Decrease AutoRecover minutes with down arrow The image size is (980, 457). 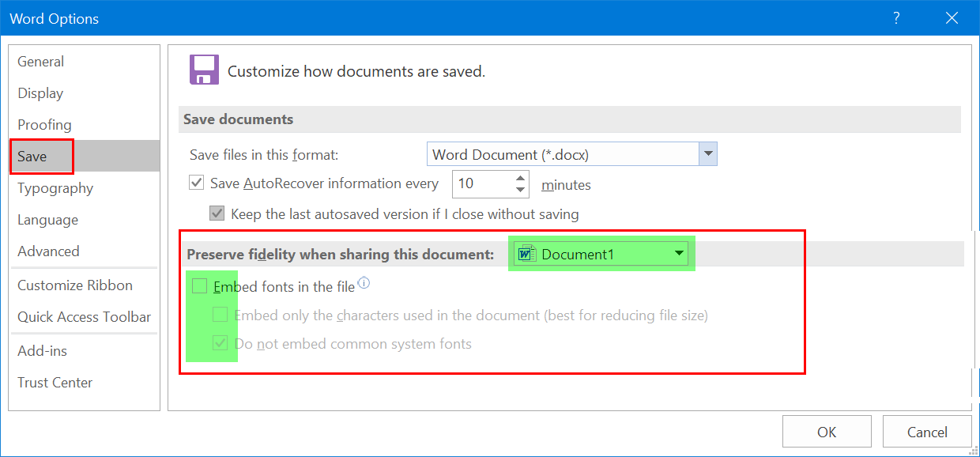pos(520,190)
